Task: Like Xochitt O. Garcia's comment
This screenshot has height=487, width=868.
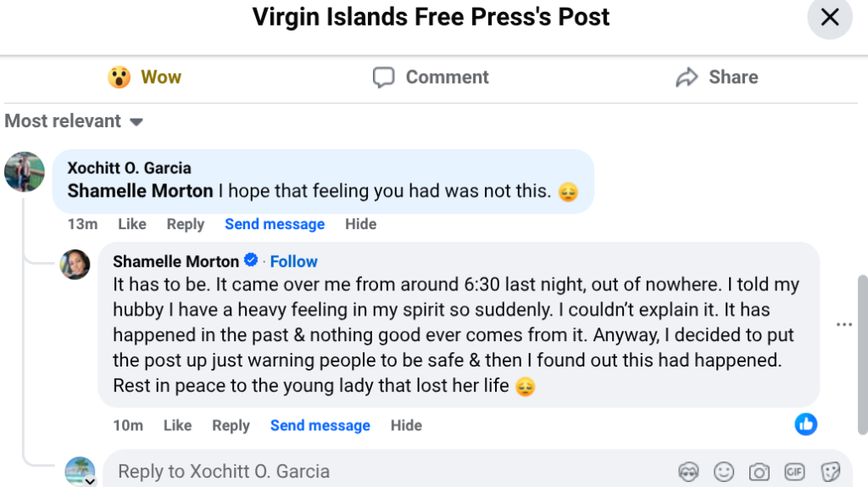Action: click(131, 224)
